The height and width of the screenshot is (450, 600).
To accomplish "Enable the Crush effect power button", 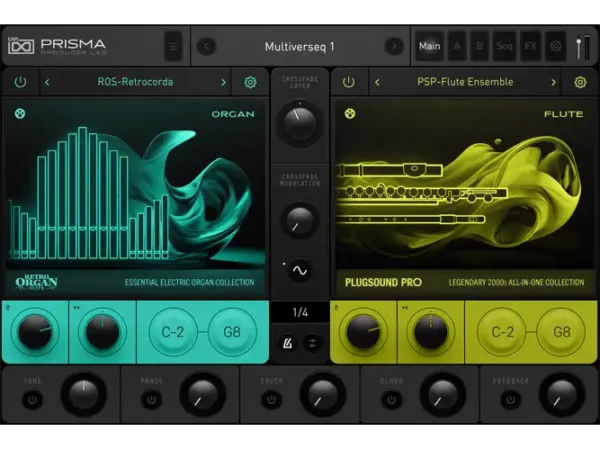I will tap(271, 400).
